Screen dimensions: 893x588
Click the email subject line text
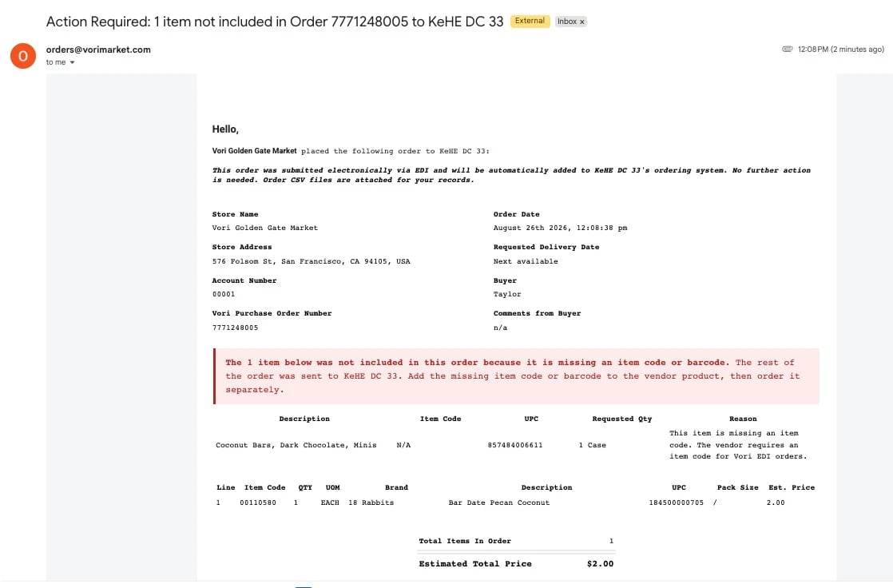click(275, 22)
